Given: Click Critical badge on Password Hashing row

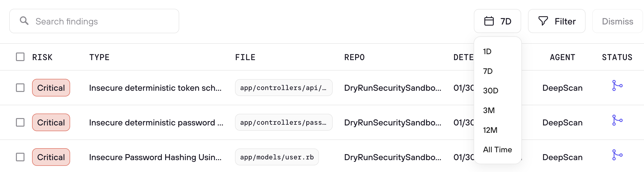Looking at the screenshot, I should point(51,157).
